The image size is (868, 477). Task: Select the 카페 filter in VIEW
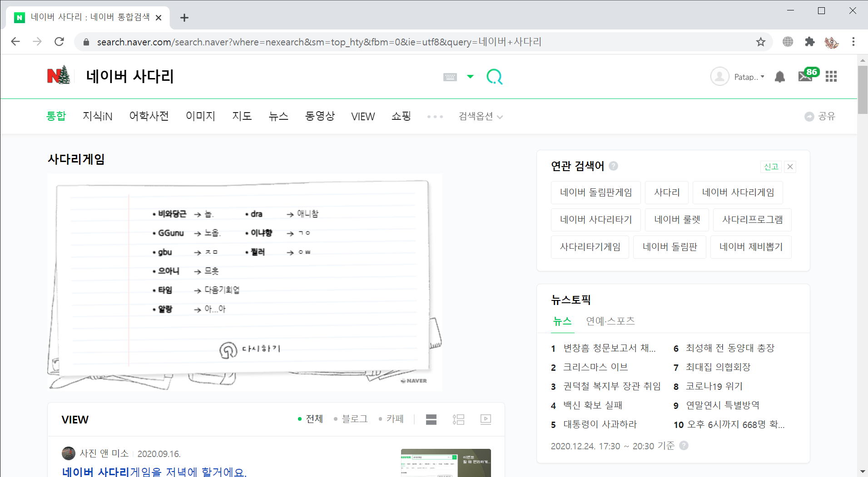[x=391, y=419]
